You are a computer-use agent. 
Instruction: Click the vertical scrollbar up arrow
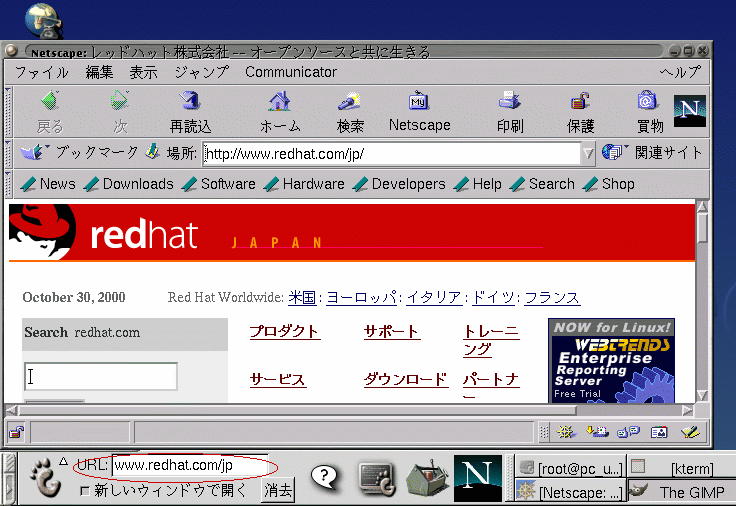pyautogui.click(x=702, y=207)
